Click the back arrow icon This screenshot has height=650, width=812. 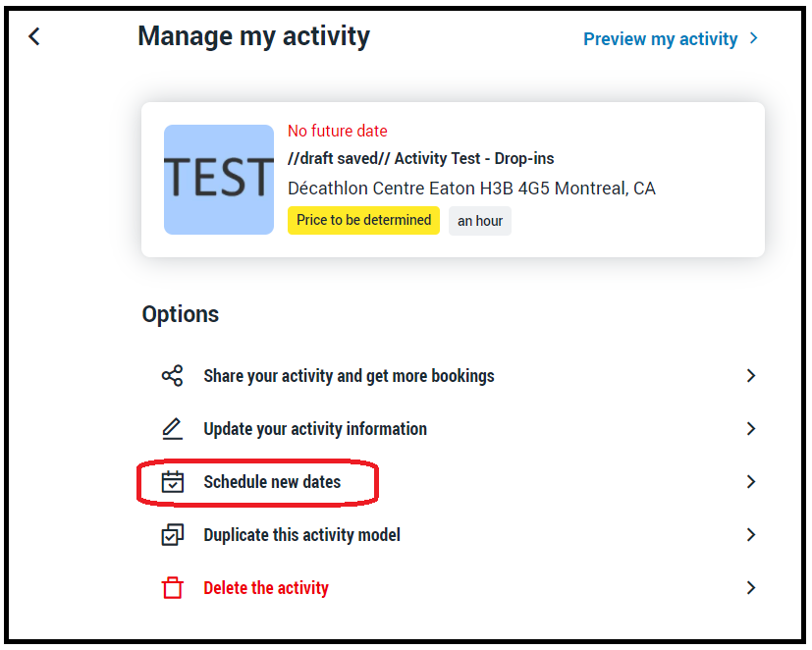[34, 37]
